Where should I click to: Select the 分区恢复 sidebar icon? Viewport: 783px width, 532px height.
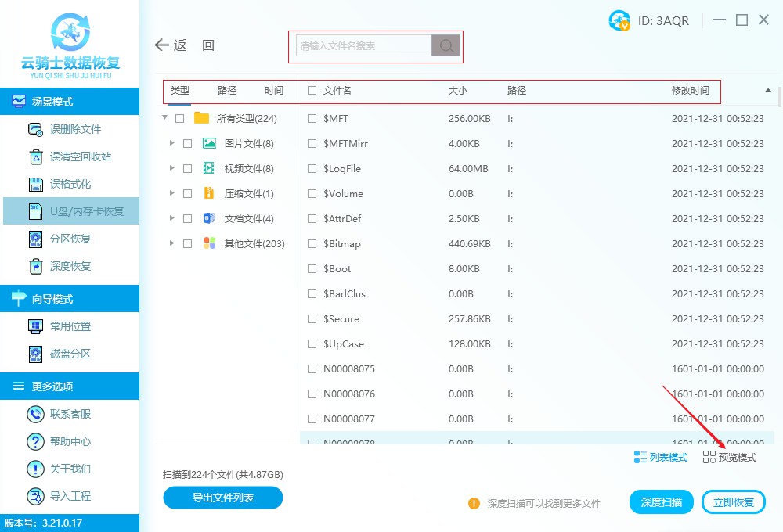click(36, 238)
